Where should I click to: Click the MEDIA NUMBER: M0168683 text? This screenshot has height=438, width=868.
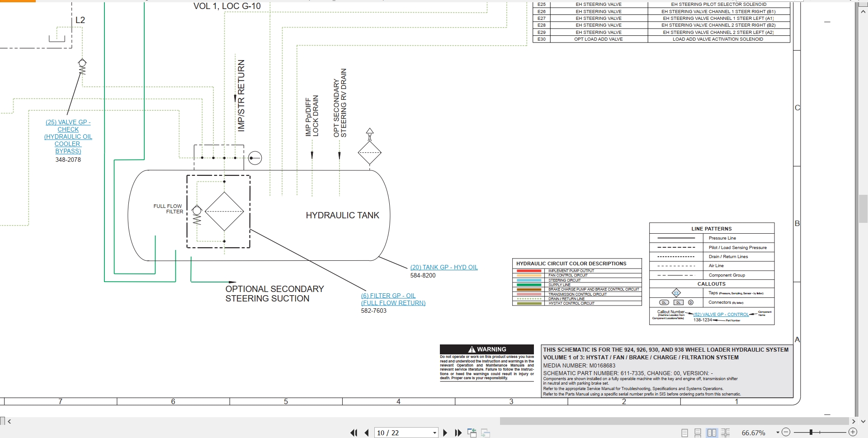(579, 365)
